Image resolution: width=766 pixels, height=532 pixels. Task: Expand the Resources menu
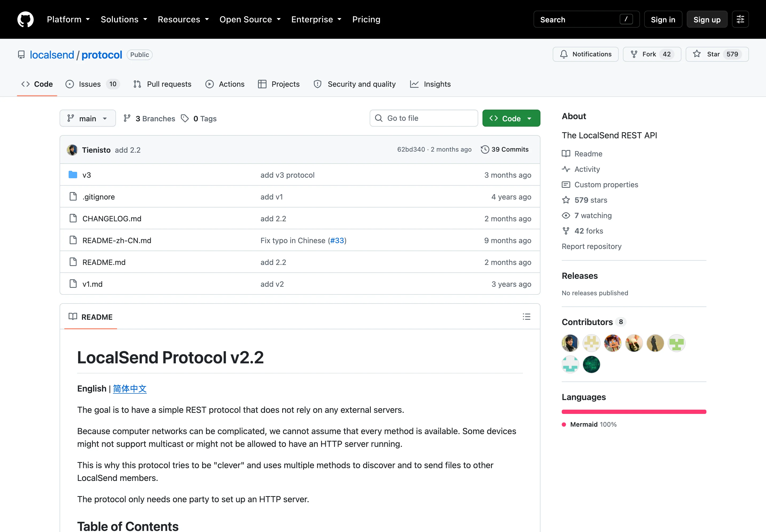(x=183, y=19)
